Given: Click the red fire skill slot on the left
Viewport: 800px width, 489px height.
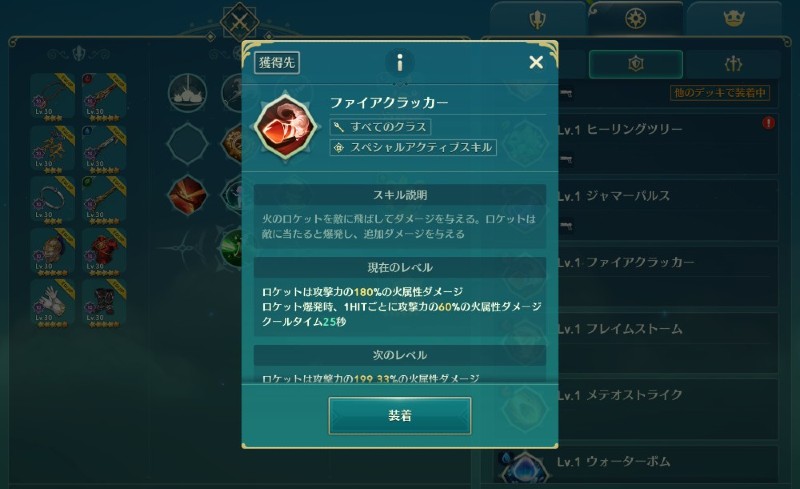Looking at the screenshot, I should pos(187,194).
